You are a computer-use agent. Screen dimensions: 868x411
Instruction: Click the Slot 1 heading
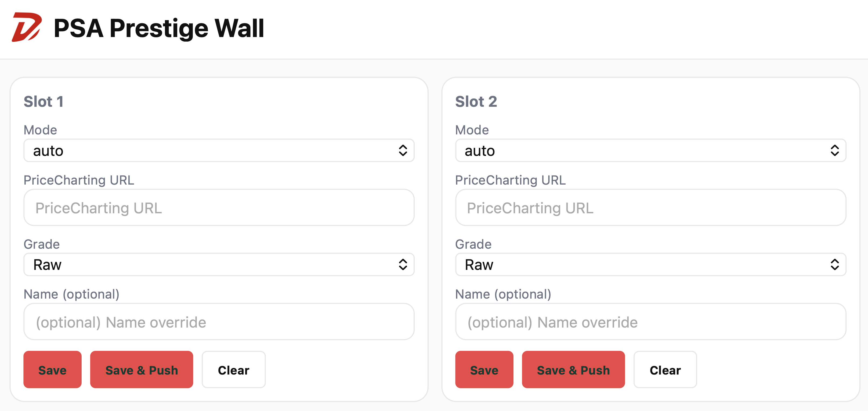44,102
